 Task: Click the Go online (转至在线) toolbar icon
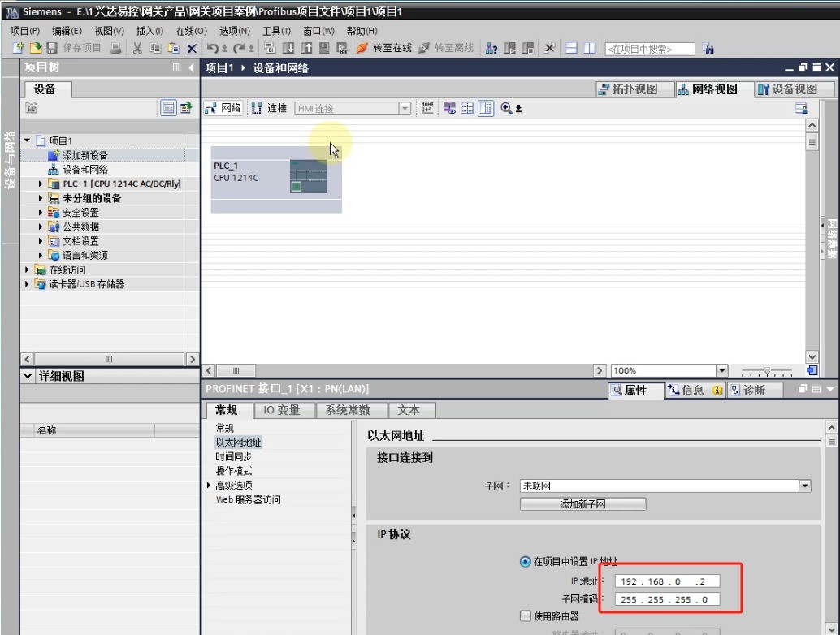point(362,48)
